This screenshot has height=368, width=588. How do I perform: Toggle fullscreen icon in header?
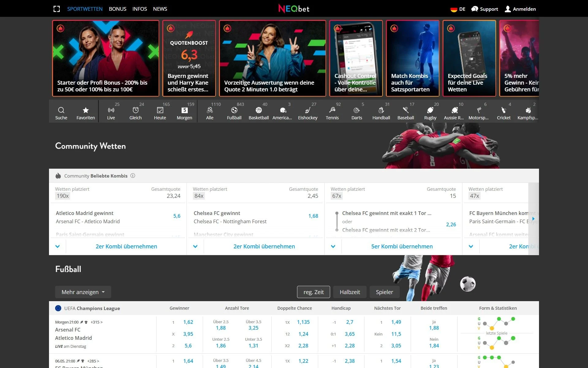[x=57, y=9]
